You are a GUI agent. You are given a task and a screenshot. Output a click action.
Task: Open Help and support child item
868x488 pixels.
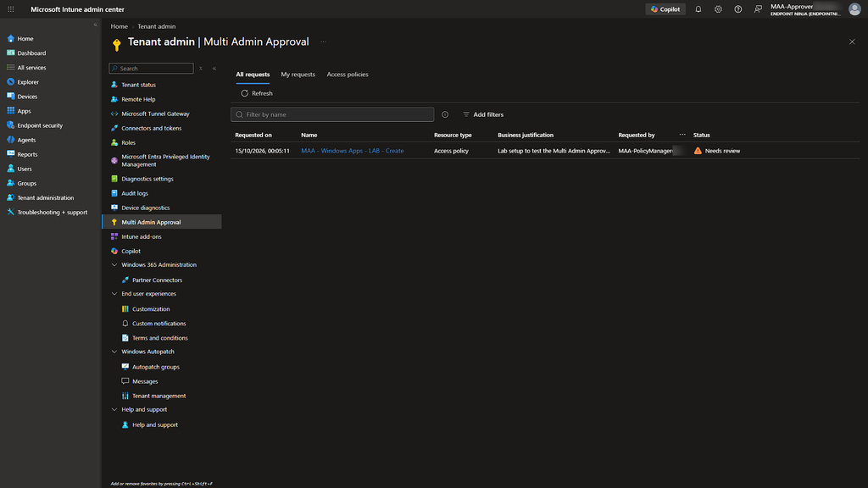point(155,425)
